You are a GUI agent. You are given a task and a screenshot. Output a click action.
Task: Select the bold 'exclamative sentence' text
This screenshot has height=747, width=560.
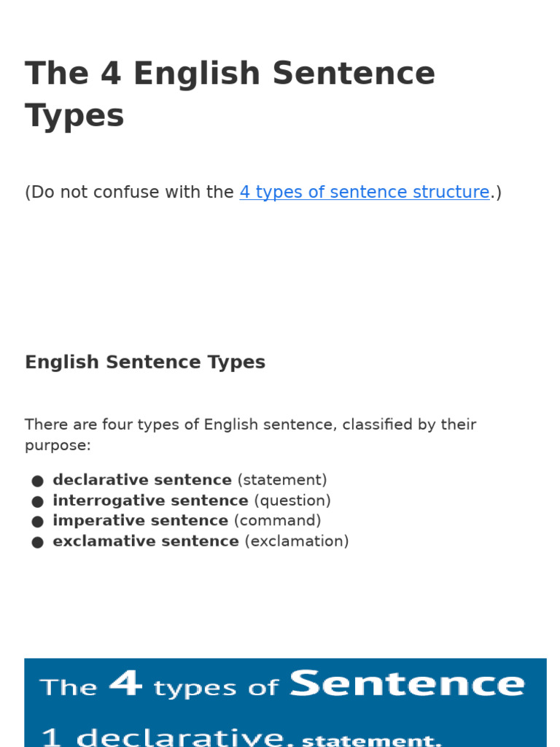tap(146, 541)
